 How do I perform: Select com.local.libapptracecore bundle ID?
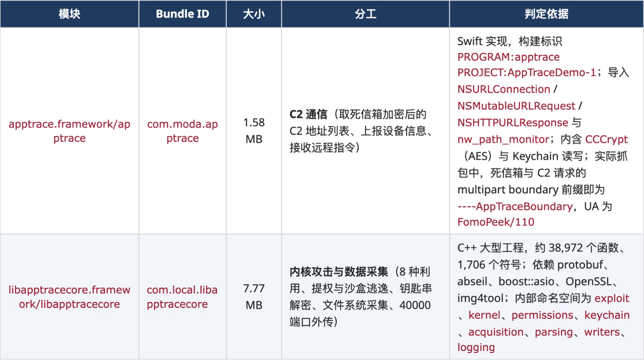[x=182, y=297]
